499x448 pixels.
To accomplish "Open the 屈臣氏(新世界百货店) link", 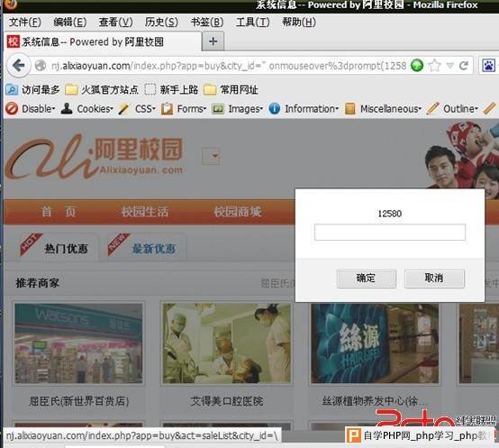I will 78,401.
